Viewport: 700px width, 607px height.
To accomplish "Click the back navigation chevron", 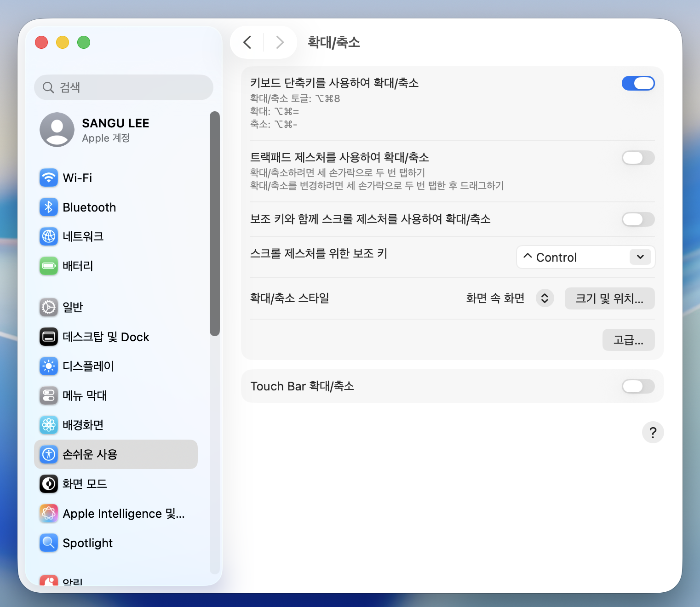I will [247, 42].
